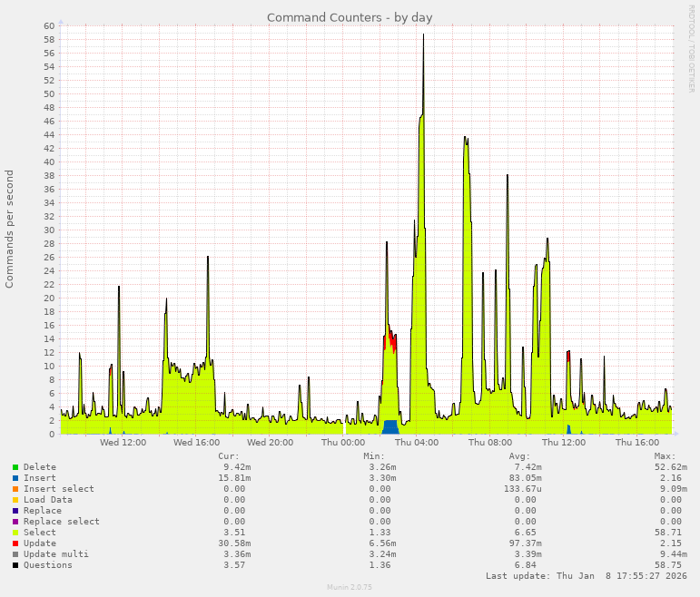
Task: Click the Munin 2.0.75 version text
Action: pos(350,588)
